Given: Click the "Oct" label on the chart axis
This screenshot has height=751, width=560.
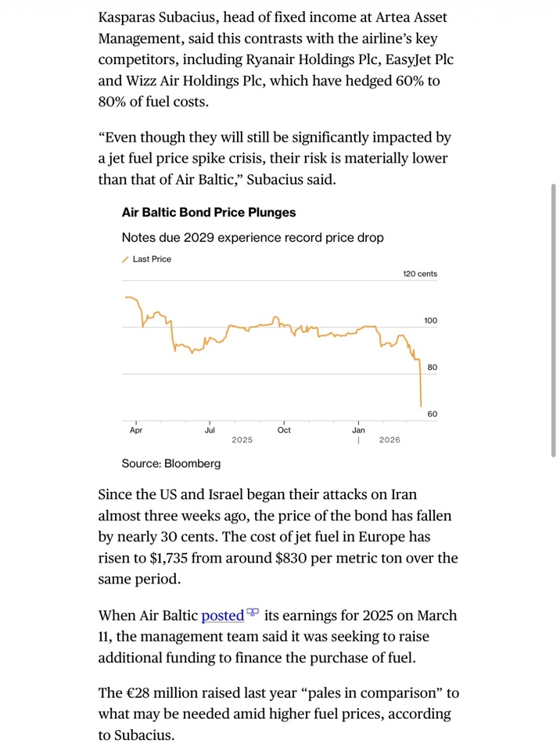Looking at the screenshot, I should 284,430.
